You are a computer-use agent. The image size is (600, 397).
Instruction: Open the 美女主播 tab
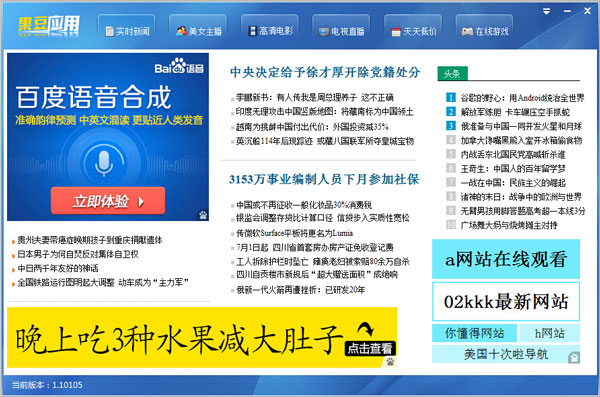click(198, 31)
